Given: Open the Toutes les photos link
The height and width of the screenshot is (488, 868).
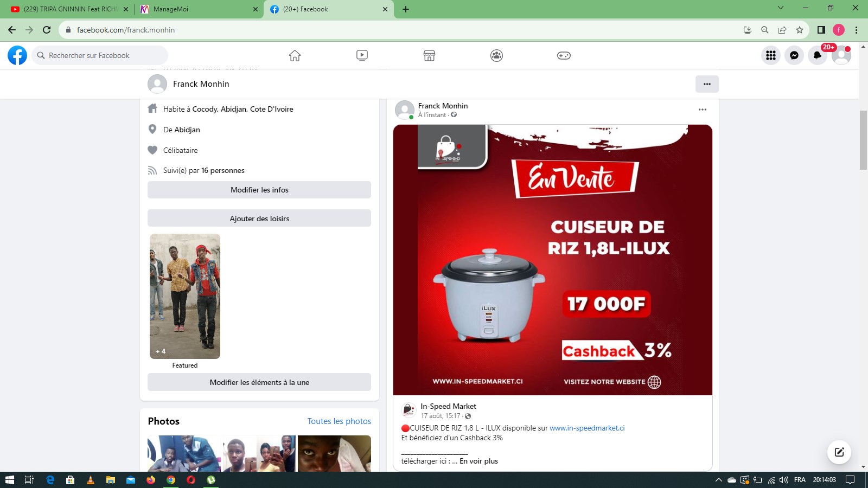Looking at the screenshot, I should [x=339, y=421].
